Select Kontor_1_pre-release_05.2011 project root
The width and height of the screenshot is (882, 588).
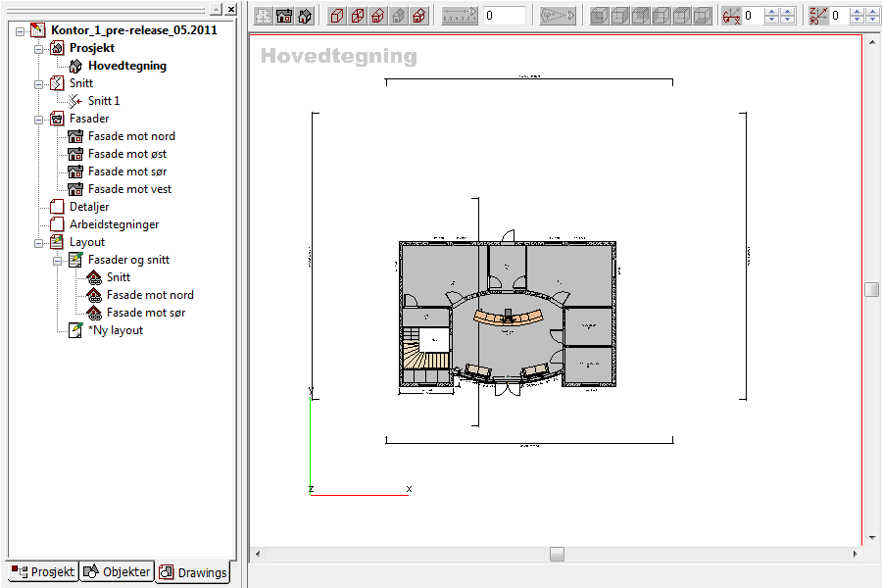[x=134, y=30]
